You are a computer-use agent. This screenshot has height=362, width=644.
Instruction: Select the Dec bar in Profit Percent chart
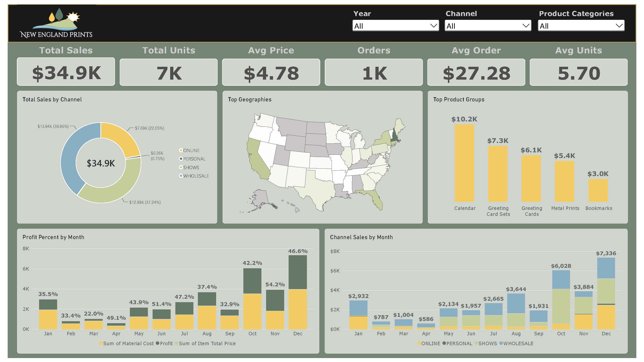(298, 292)
